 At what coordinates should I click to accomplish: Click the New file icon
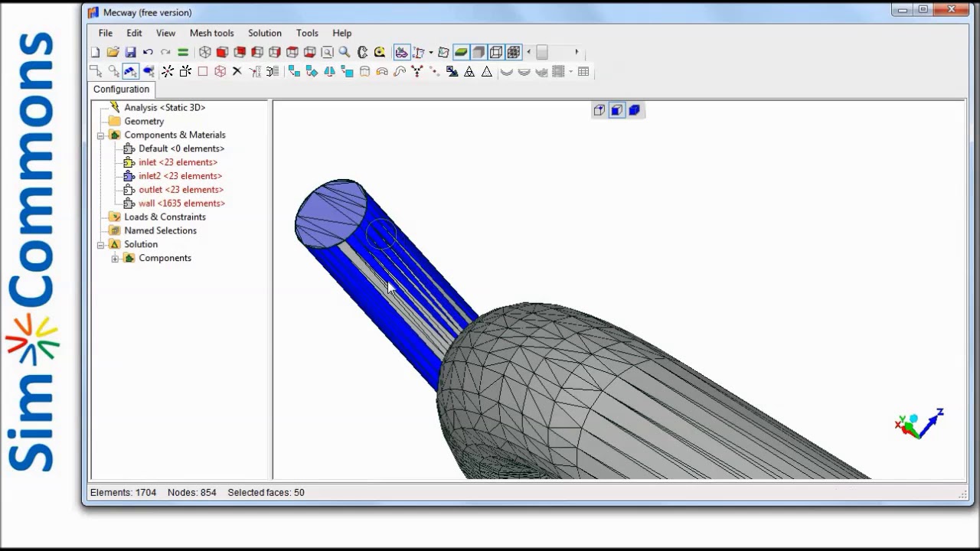95,52
